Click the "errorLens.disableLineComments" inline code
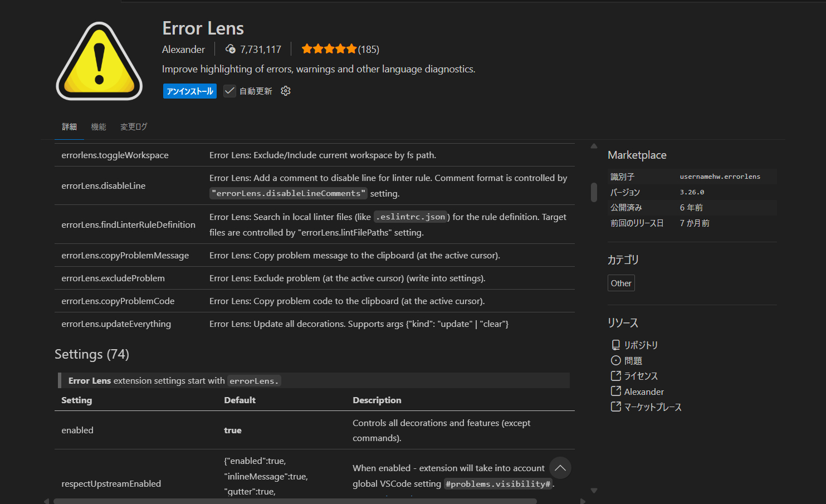Image resolution: width=826 pixels, height=504 pixels. pyautogui.click(x=289, y=193)
